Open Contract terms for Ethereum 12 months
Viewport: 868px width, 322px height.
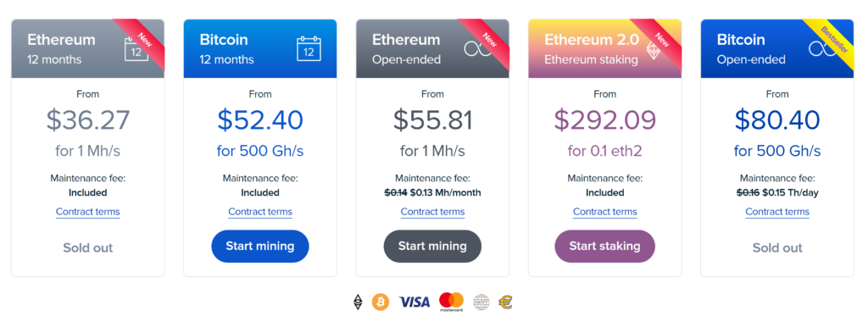(87, 212)
